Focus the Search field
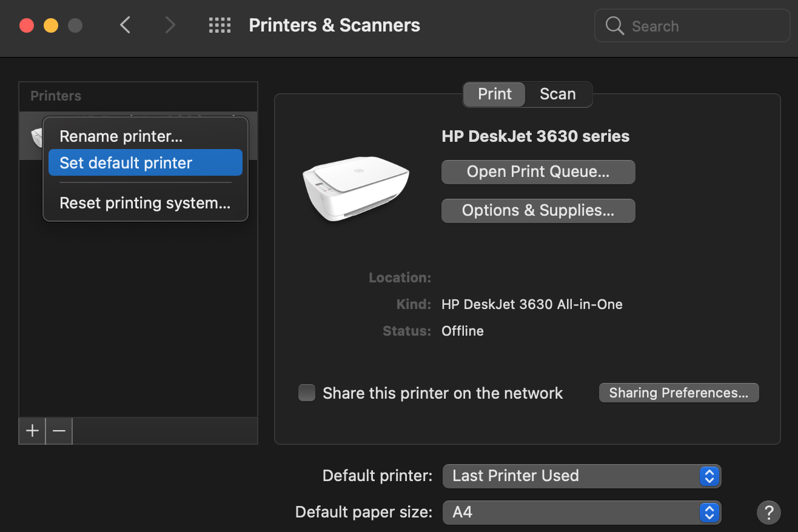This screenshot has width=798, height=532. point(692,25)
